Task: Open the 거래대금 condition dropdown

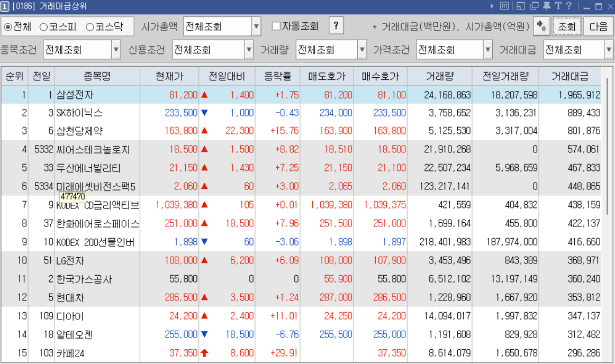Action: 609,50
